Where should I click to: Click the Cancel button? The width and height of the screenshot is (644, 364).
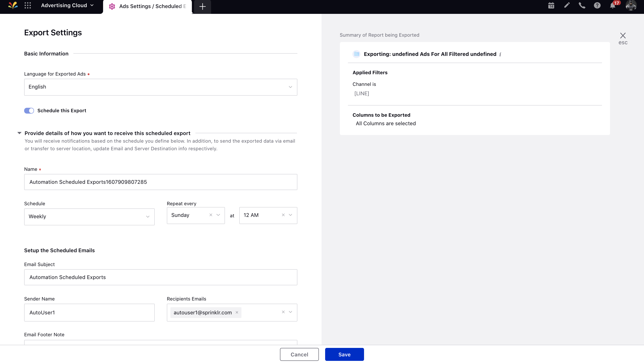point(299,354)
